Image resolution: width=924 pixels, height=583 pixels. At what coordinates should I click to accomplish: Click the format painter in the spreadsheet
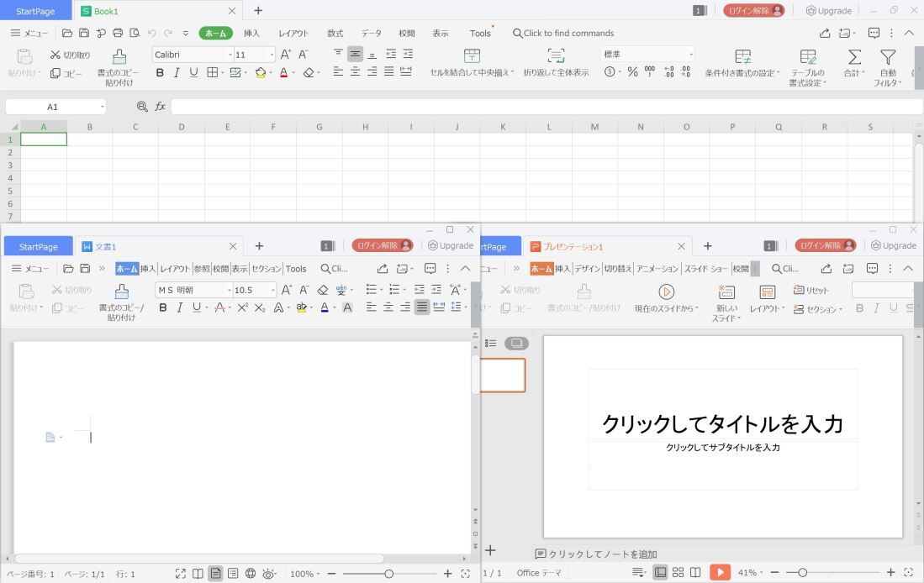tap(119, 57)
